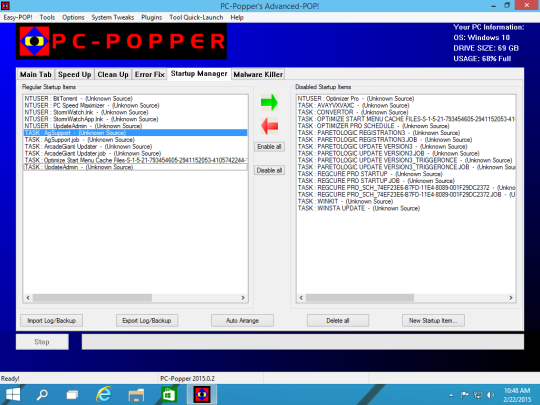The width and height of the screenshot is (540, 405).
Task: Open Task View in the taskbar
Action: pyautogui.click(x=72, y=395)
